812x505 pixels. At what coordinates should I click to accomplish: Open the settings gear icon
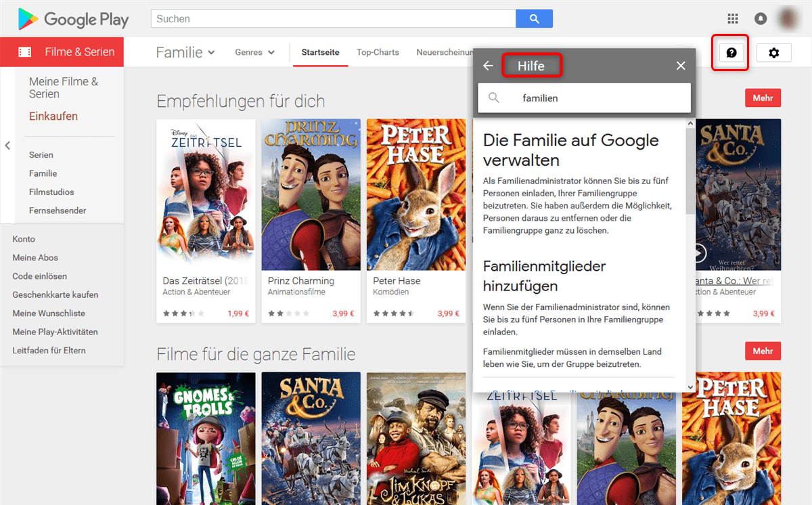click(x=774, y=53)
